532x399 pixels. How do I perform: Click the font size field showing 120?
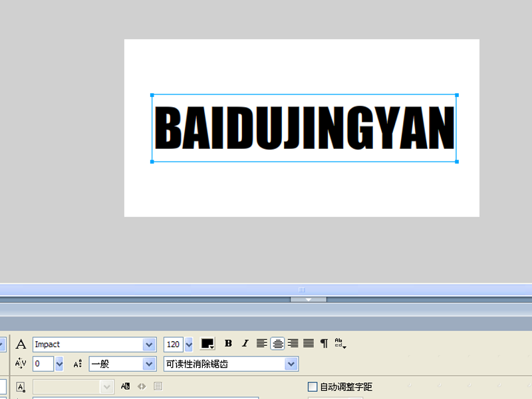pyautogui.click(x=174, y=344)
